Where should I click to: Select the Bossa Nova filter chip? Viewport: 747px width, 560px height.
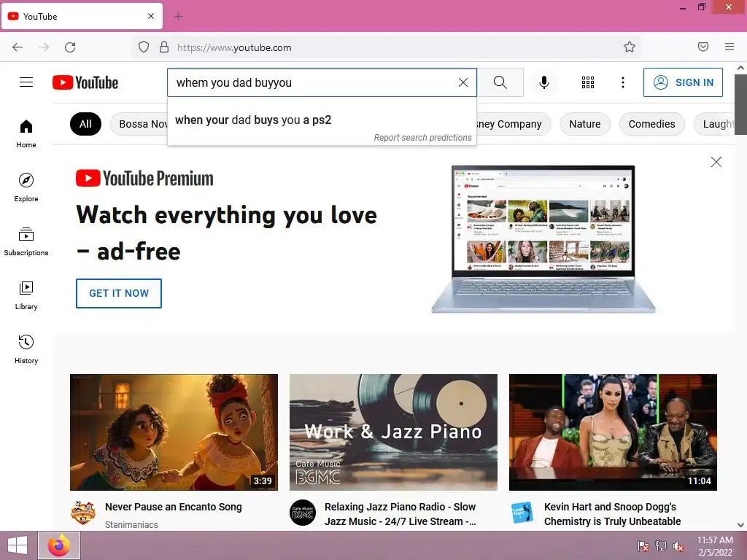[x=139, y=124]
